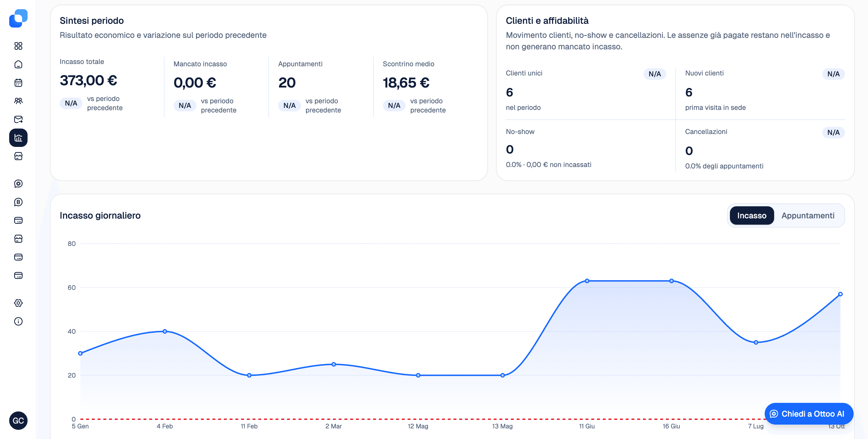Open card icon directly above settings gear

click(18, 276)
